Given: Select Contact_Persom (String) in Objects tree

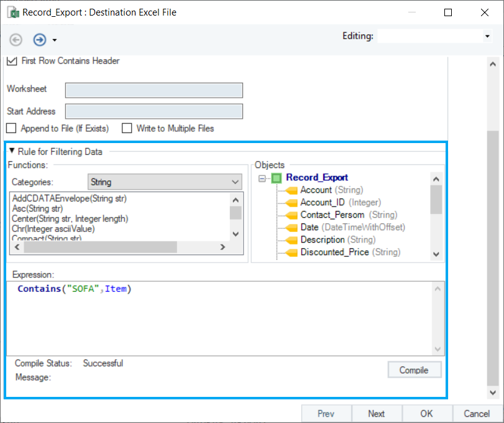Looking at the screenshot, I should tap(349, 215).
